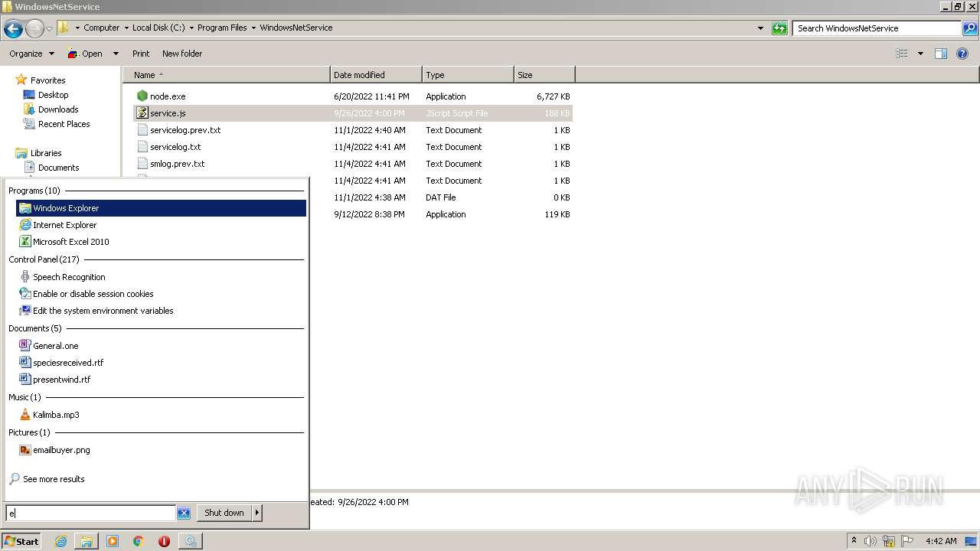This screenshot has height=551, width=980.
Task: Select servicelog.prev.txt file
Action: 185,130
